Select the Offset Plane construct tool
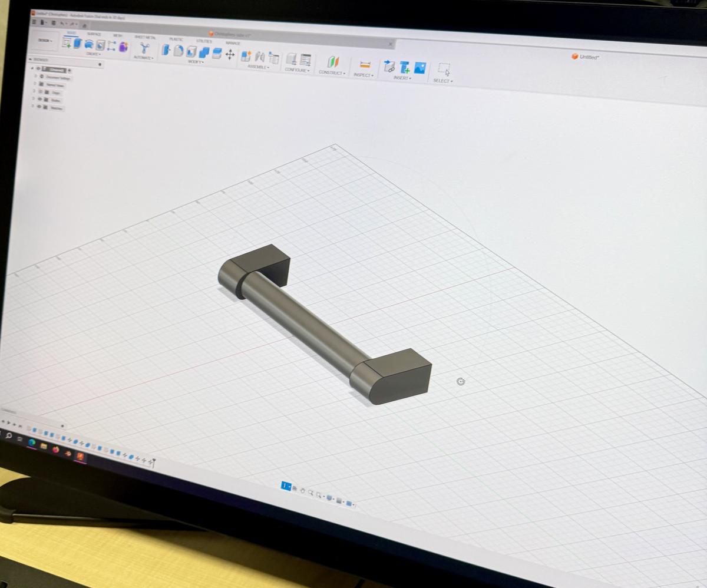 pos(333,62)
